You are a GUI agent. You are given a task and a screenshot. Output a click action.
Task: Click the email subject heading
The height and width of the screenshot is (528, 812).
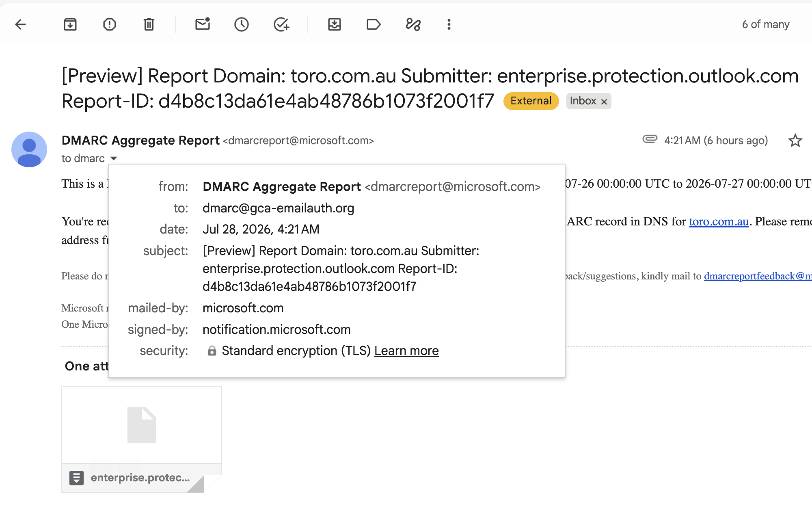click(430, 88)
